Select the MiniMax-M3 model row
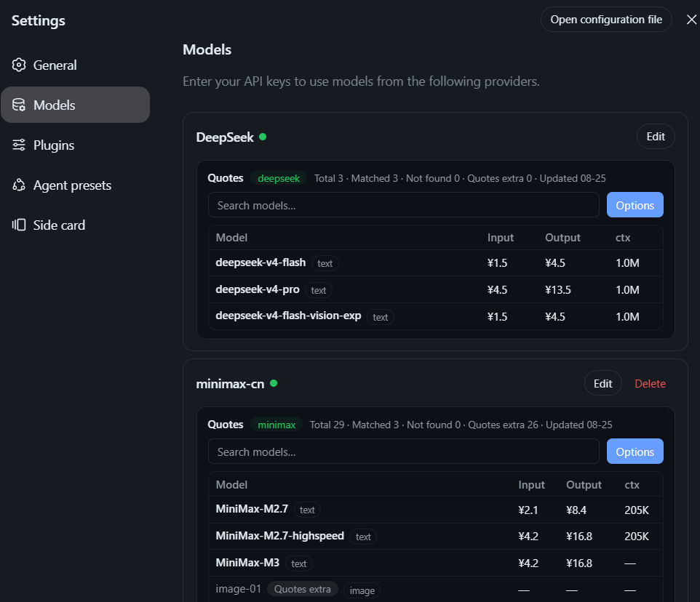The width and height of the screenshot is (700, 602). (436, 563)
